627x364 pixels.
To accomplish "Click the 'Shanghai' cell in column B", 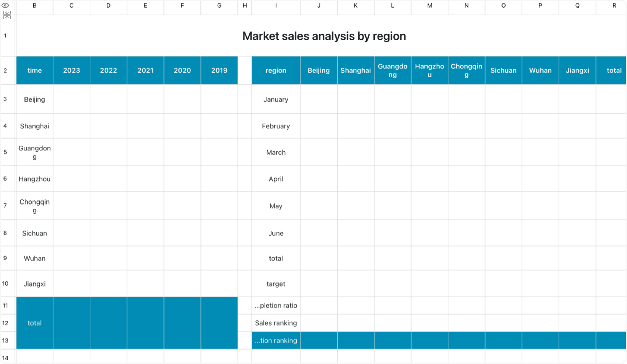I will [x=34, y=126].
